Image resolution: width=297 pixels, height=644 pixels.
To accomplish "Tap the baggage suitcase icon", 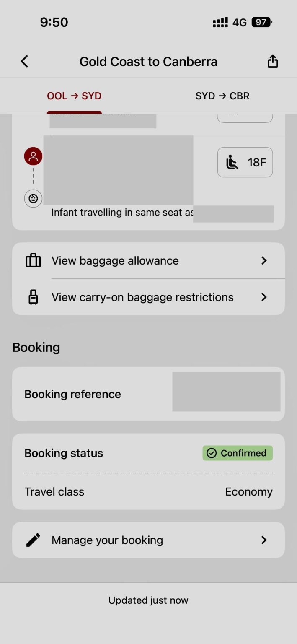I will 33,260.
